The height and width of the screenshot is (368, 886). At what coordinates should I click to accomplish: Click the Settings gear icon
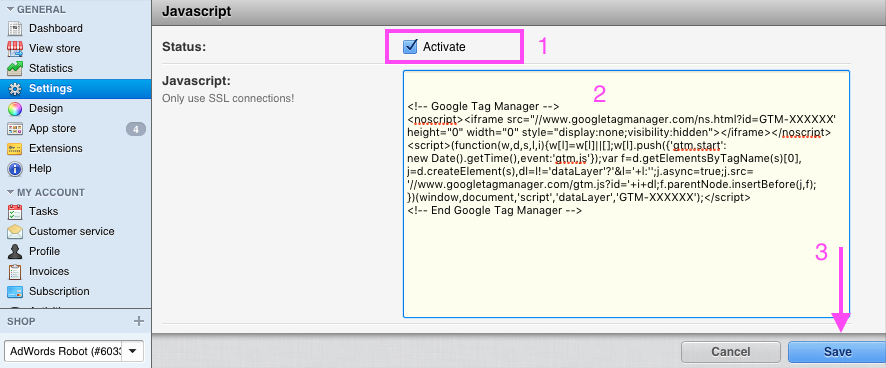click(15, 89)
